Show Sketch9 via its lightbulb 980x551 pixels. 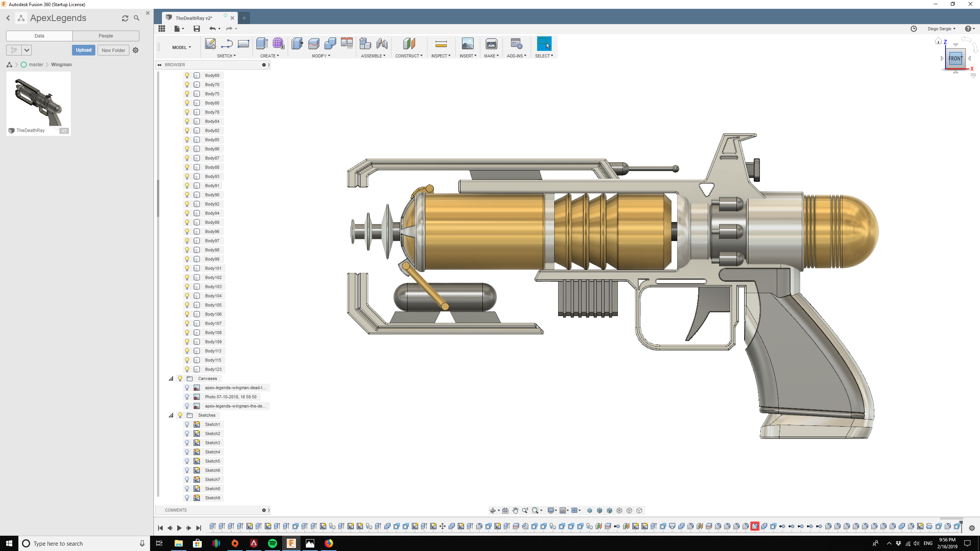coord(187,498)
